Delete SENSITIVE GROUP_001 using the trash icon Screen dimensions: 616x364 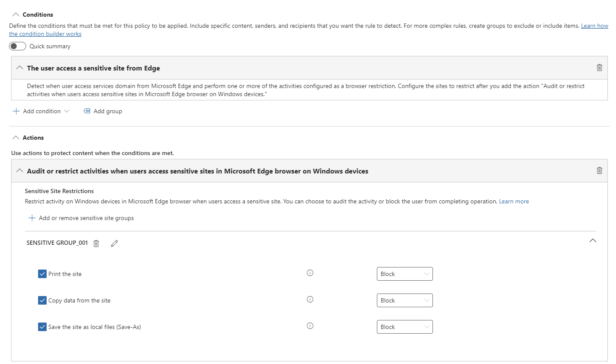pos(96,243)
